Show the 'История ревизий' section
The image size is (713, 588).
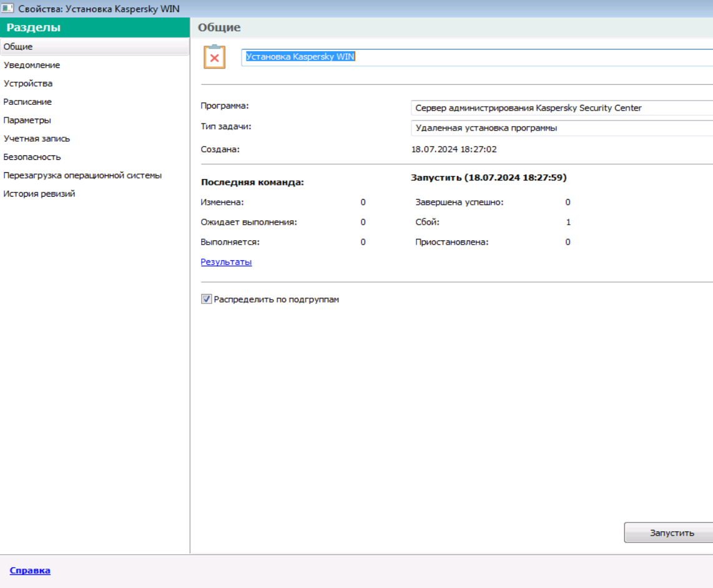39,194
